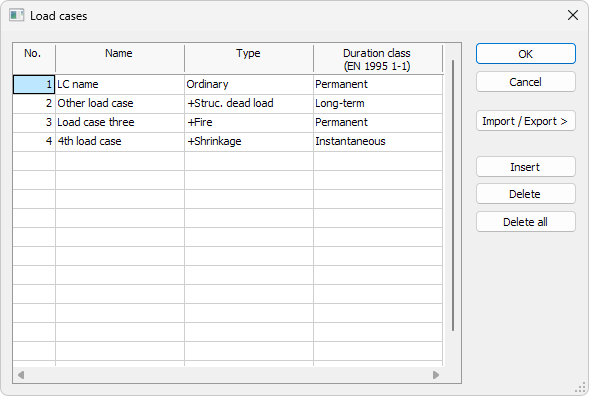Select the 'Load case three' cell

(x=120, y=122)
